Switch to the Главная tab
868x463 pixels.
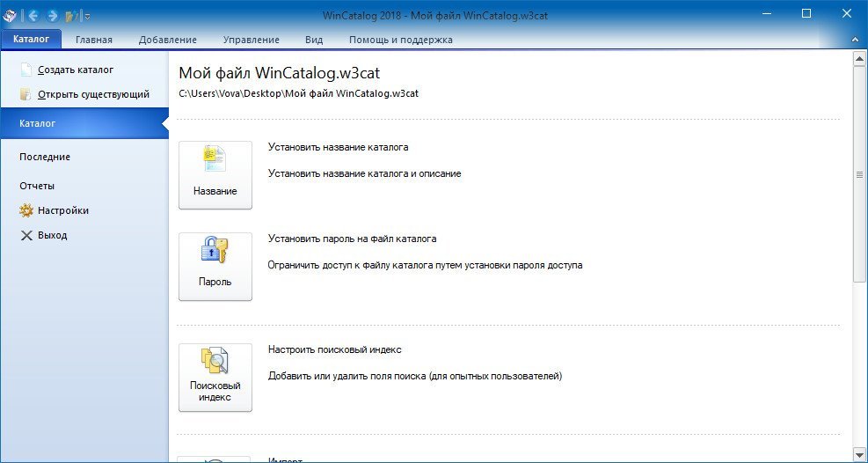click(x=94, y=40)
